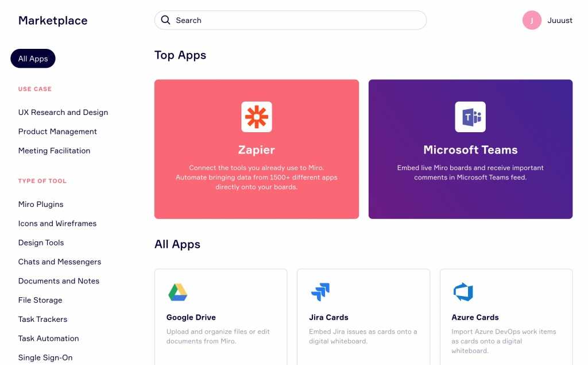Go to the Marketplace heading
Viewport: 588px width, 365px height.
(53, 20)
